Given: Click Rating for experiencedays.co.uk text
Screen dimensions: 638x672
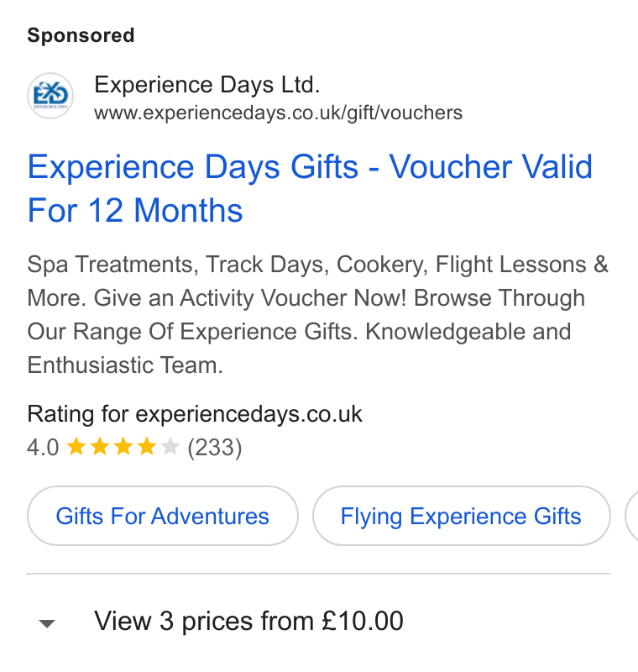Looking at the screenshot, I should [195, 414].
